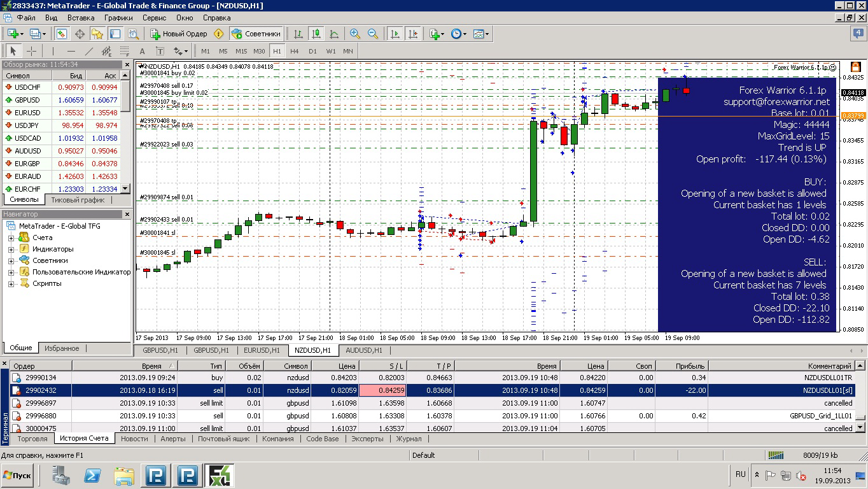Screen dimensions: 868x489
Task: Switch timeframe to MN
Action: (x=348, y=51)
